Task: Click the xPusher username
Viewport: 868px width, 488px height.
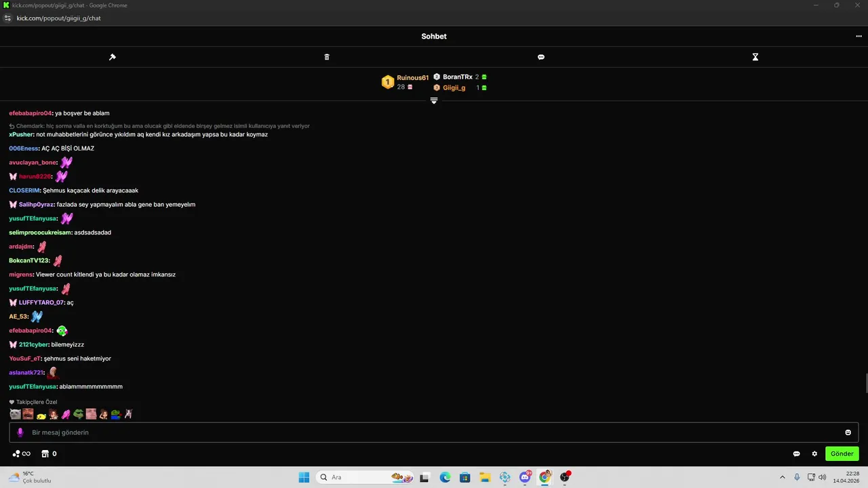Action: pyautogui.click(x=21, y=134)
